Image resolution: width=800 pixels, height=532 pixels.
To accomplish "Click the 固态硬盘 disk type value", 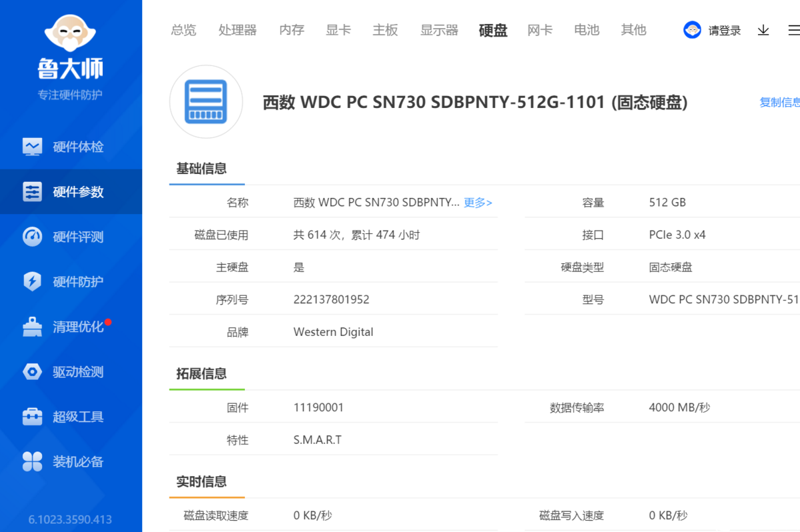I will click(671, 267).
